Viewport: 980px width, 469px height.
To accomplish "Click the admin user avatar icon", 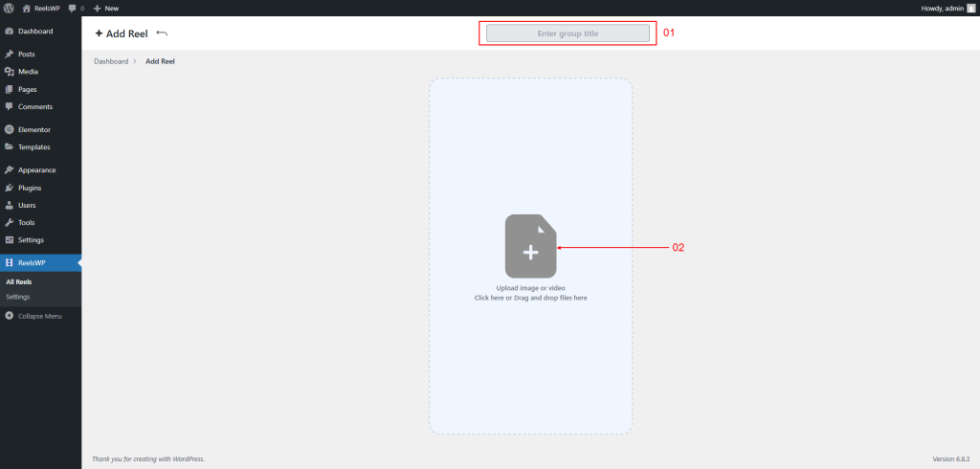I will pos(970,8).
